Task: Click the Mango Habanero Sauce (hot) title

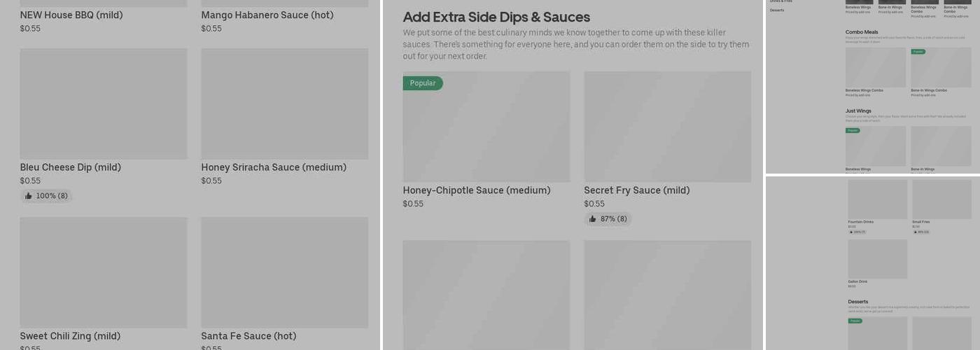Action: click(x=267, y=15)
